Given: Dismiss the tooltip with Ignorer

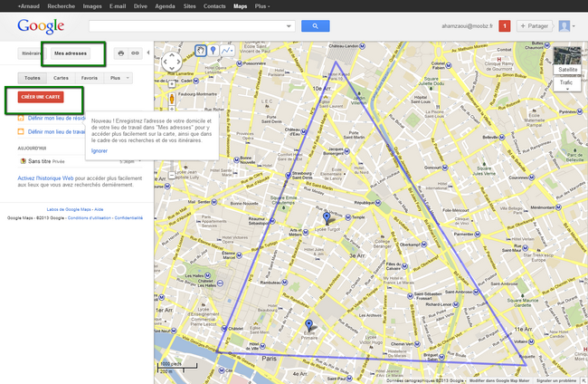Looking at the screenshot, I should [100, 151].
